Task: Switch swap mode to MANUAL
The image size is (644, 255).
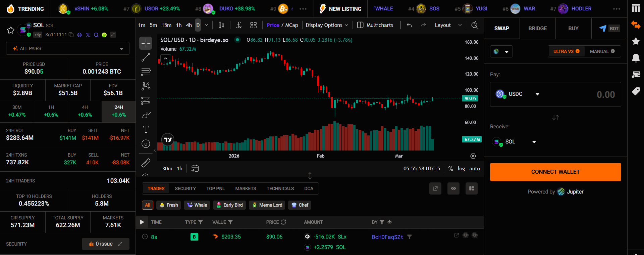Action: 602,51
